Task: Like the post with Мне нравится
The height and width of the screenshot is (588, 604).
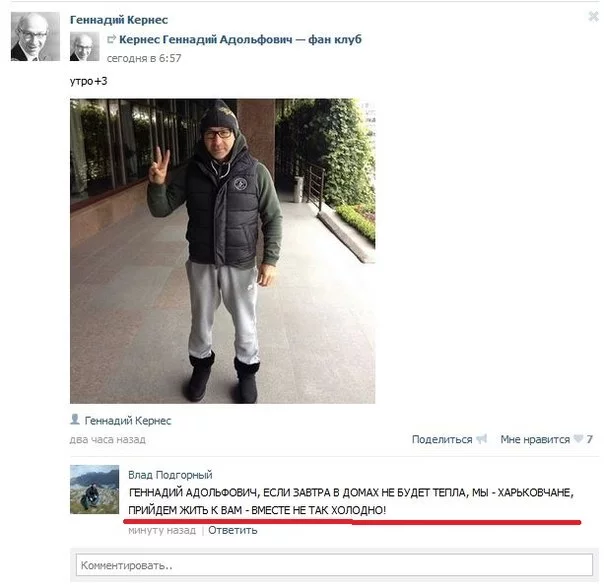Action: [x=535, y=439]
